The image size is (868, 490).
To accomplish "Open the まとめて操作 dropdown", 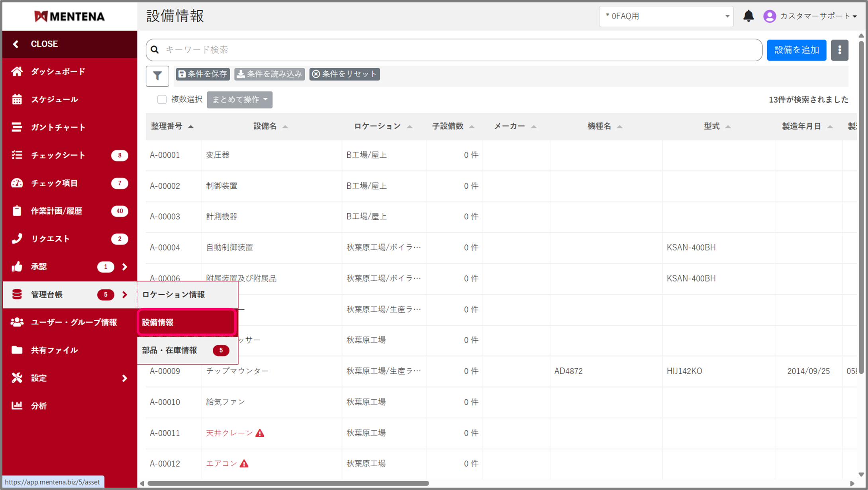I will point(239,100).
